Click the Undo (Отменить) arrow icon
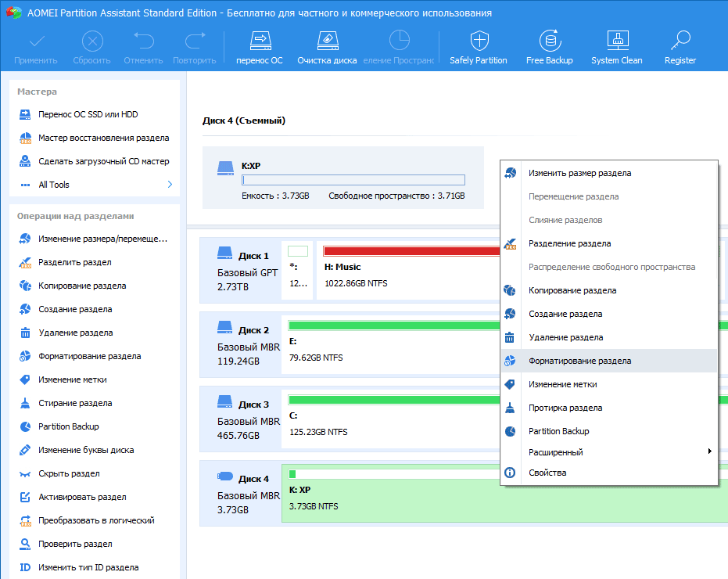The image size is (728, 579). (143, 41)
